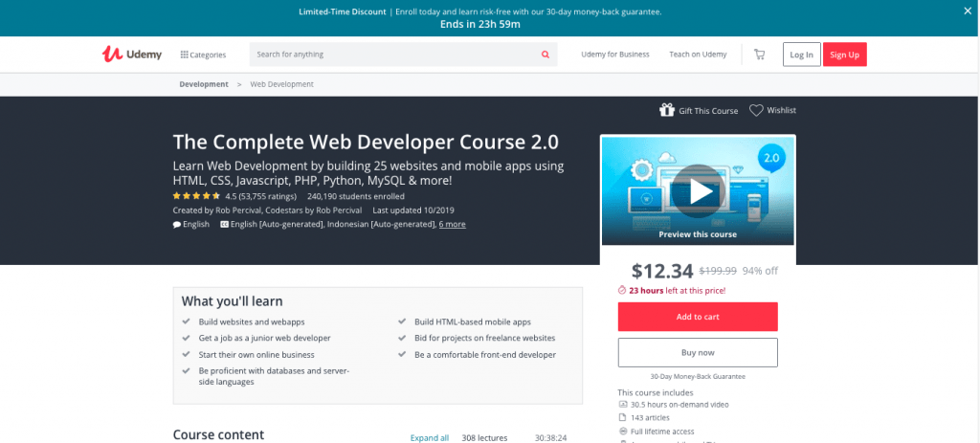
Task: Play the course preview video
Action: 698,191
